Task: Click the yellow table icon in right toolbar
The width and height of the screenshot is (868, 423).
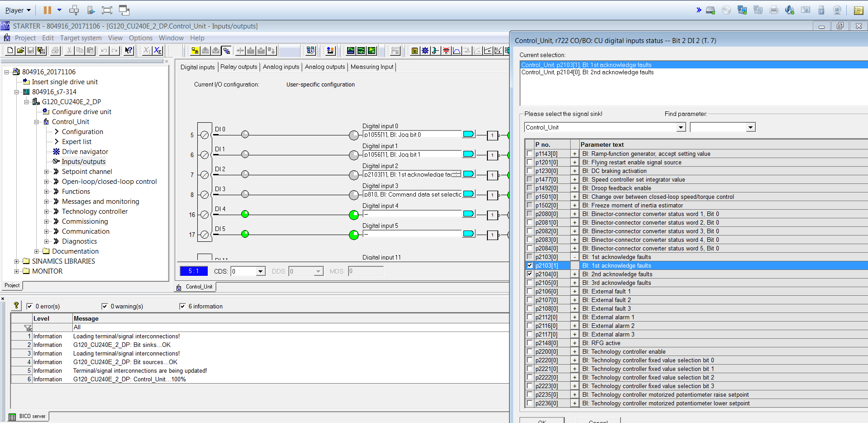Action: [415, 50]
